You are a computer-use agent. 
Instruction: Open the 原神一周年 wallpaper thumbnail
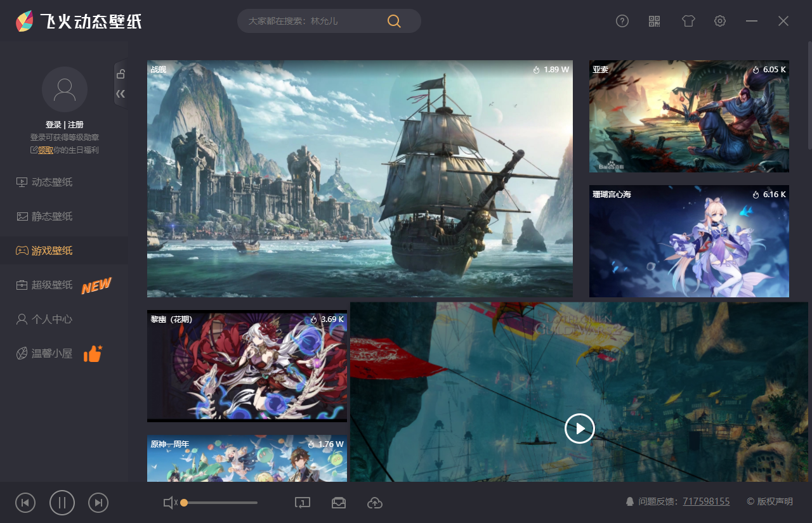pos(247,458)
